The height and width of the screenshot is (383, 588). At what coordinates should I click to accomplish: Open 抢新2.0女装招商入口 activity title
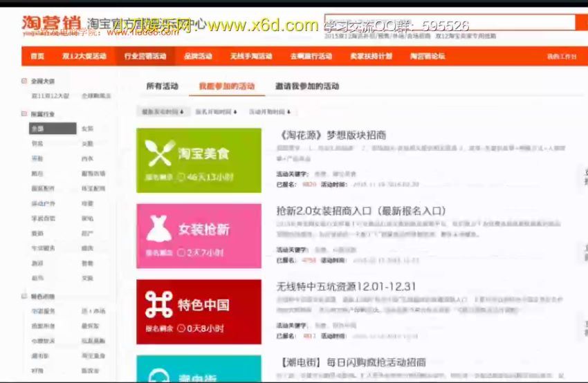361,211
